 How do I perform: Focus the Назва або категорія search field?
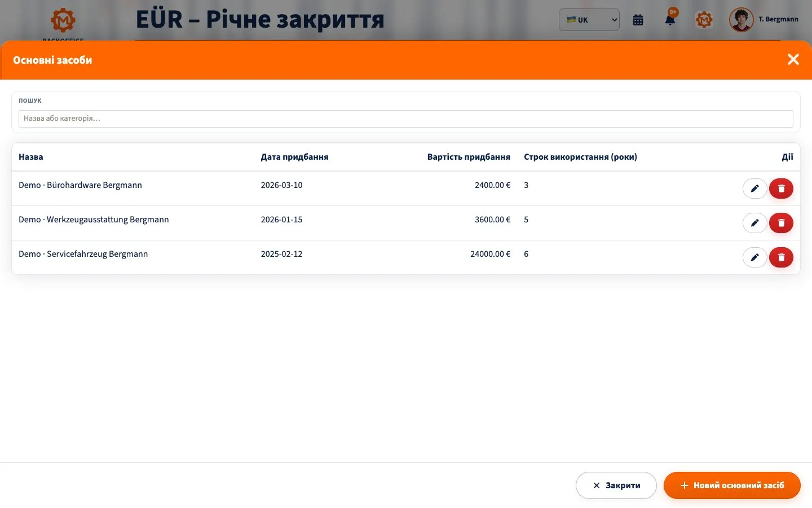(x=406, y=119)
